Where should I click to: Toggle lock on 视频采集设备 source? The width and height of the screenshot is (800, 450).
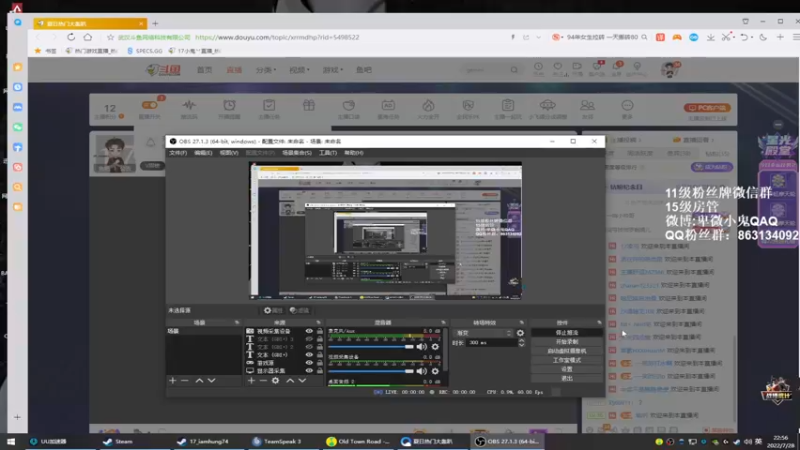pos(320,331)
